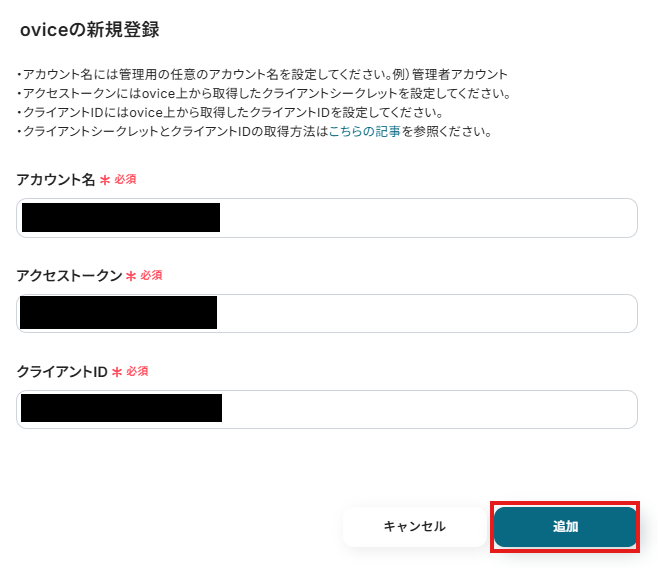Click the クライアントID field label
Image resolution: width=658 pixels, height=568 pixels.
[62, 372]
